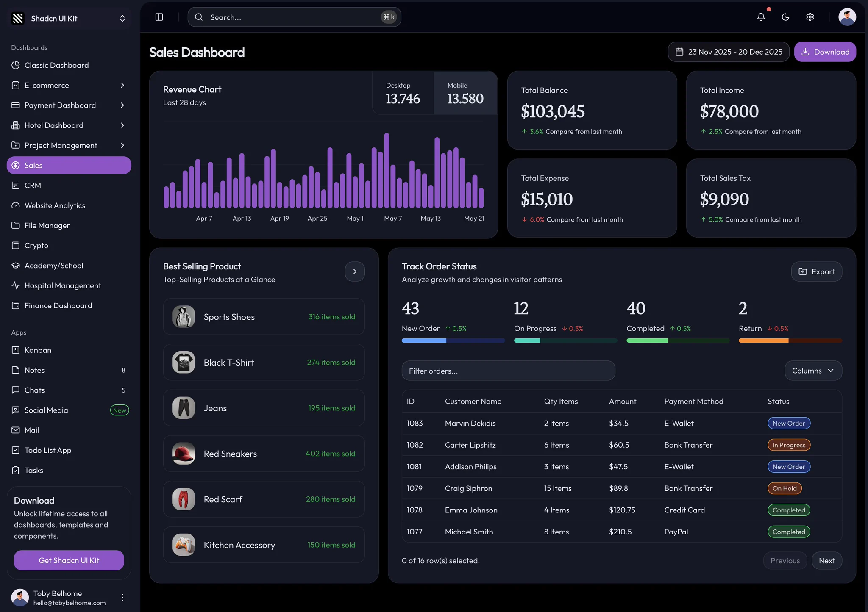Open Tasks clipboard icon
Image resolution: width=868 pixels, height=612 pixels.
pyautogui.click(x=16, y=470)
